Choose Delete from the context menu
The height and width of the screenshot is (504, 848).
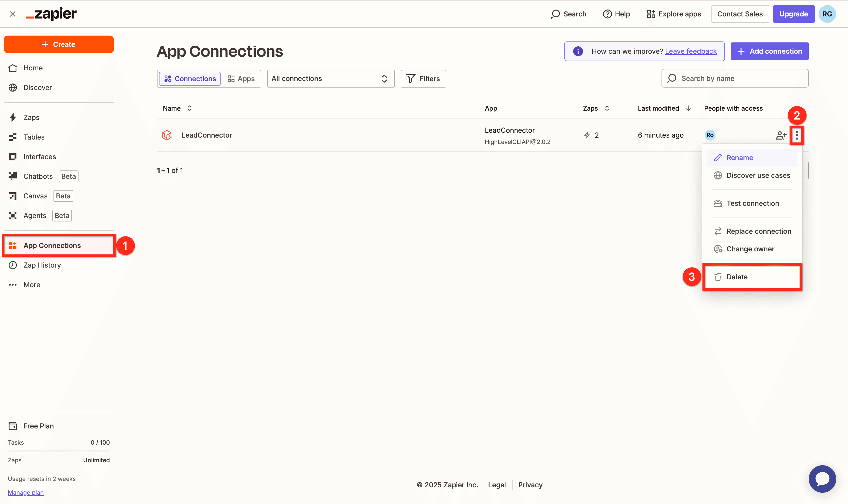coord(752,277)
